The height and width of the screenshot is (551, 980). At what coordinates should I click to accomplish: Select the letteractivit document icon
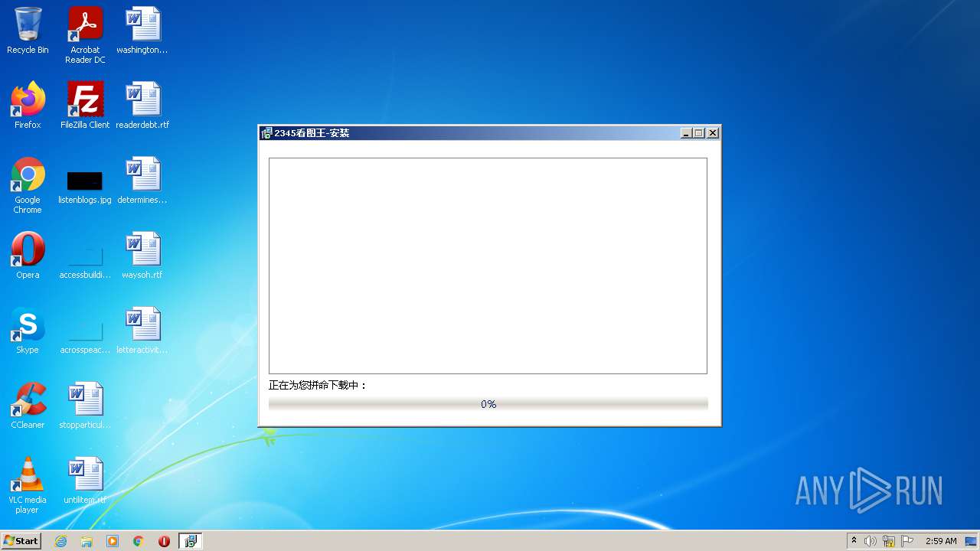coord(142,331)
